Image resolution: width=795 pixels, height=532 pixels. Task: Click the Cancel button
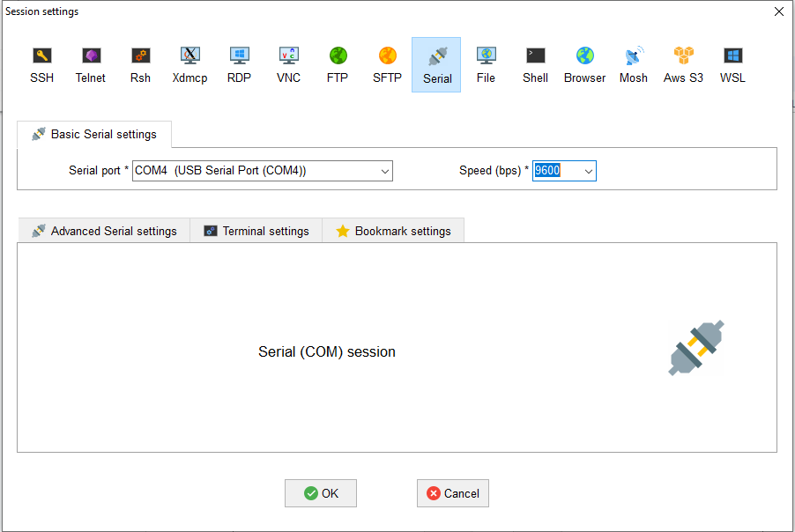click(x=453, y=493)
